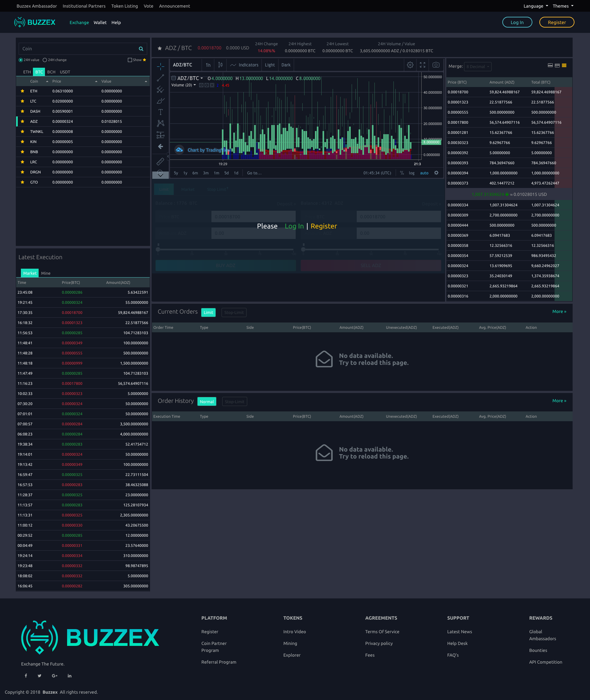Open Buzzex Facebook page
590x700 pixels.
click(x=26, y=676)
